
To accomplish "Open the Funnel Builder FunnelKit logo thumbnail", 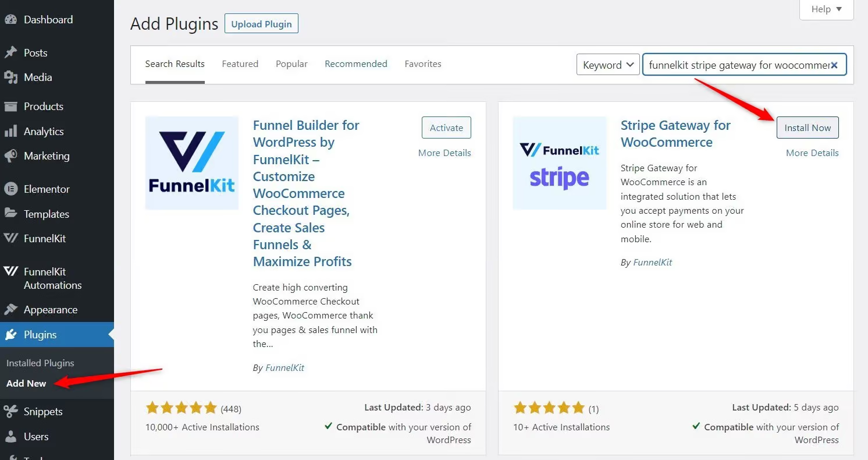I will pyautogui.click(x=192, y=162).
